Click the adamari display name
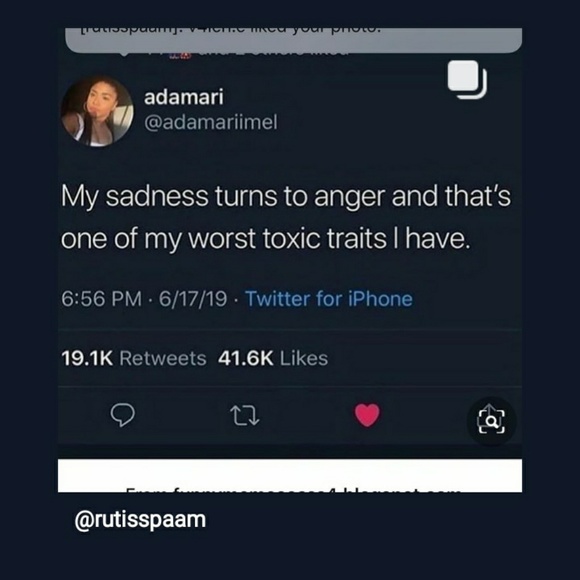 [184, 97]
